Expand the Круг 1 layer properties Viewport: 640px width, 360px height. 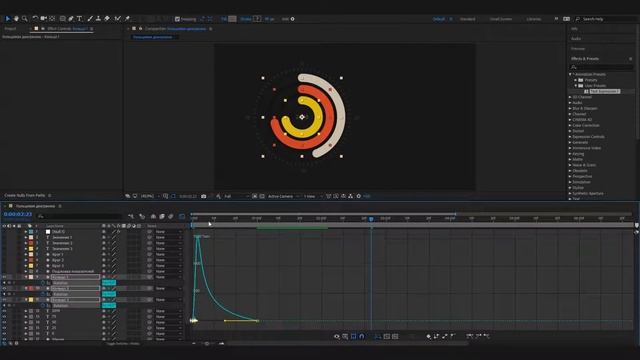pos(26,254)
